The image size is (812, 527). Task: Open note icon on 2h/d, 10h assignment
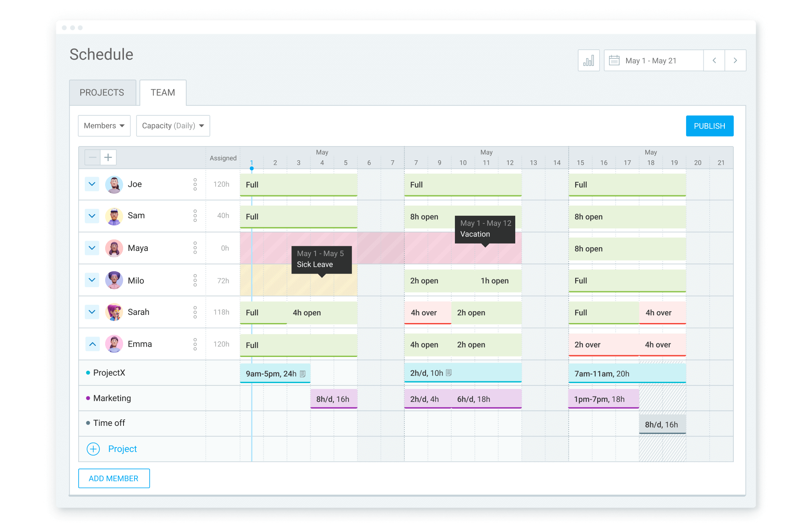click(449, 373)
